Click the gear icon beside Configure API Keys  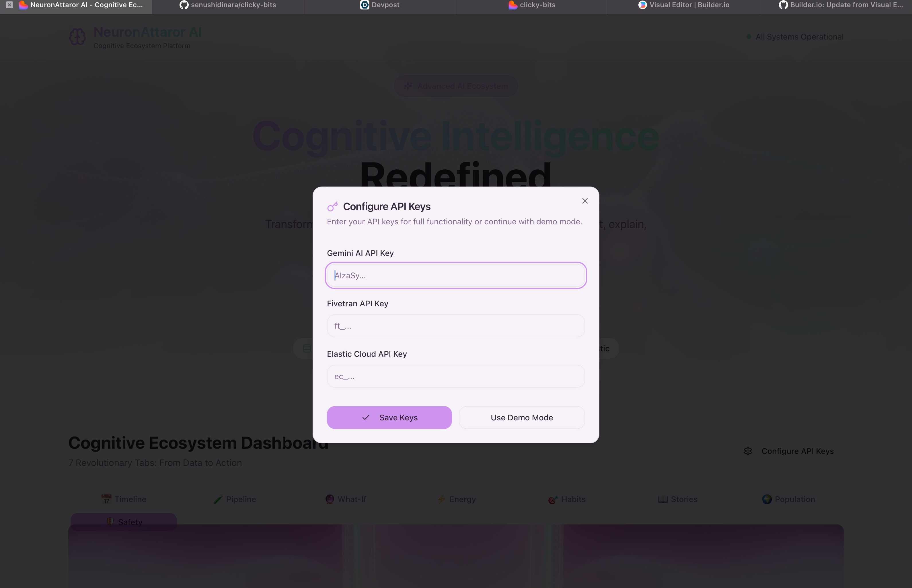tap(748, 451)
